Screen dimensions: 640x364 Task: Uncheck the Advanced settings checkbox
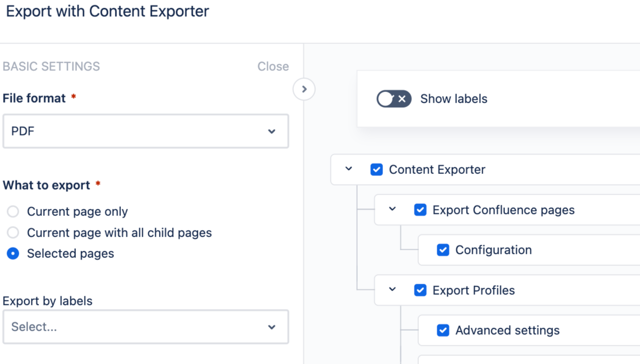443,331
